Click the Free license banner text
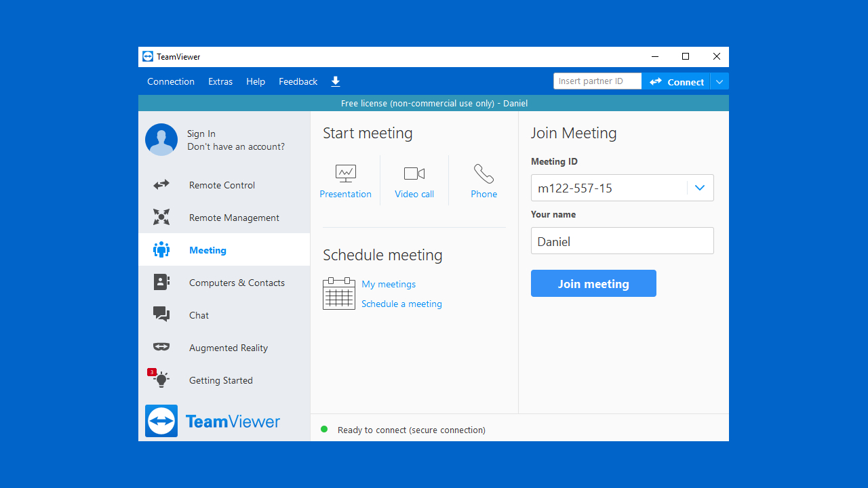This screenshot has height=488, width=868. tap(434, 104)
